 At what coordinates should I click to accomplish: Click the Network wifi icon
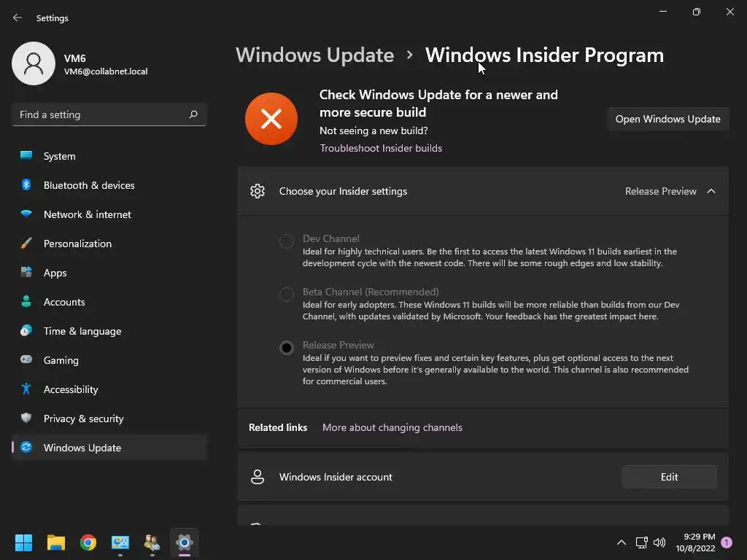[26, 214]
